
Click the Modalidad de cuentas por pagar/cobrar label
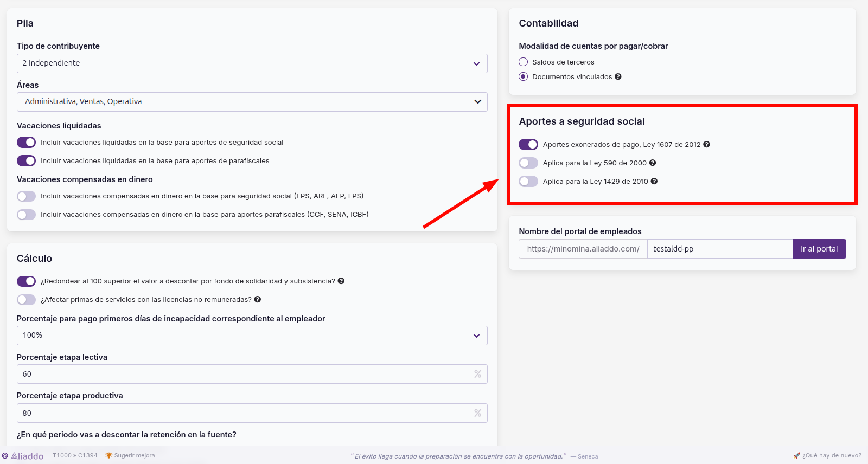click(593, 46)
